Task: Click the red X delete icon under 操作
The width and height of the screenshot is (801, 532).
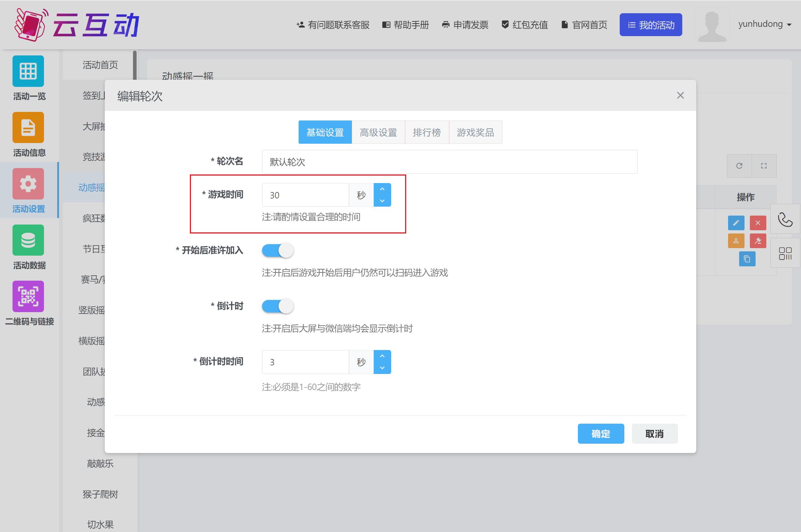Action: 758,223
